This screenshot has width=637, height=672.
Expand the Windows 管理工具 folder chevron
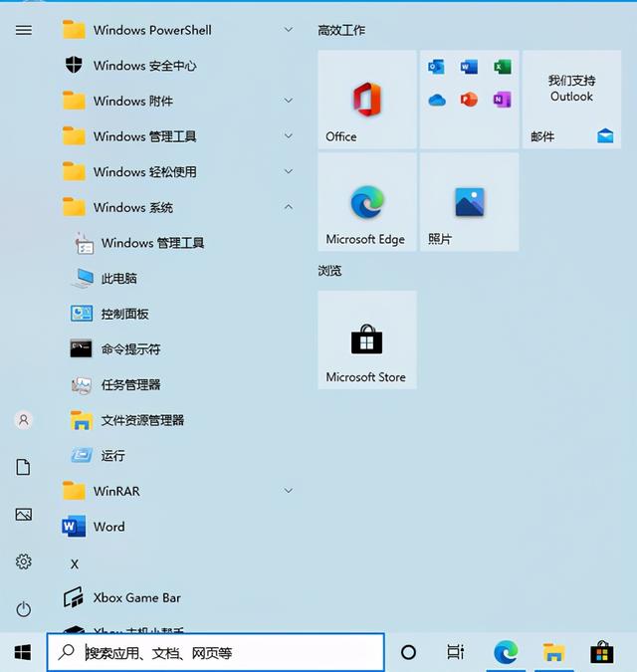tap(289, 135)
